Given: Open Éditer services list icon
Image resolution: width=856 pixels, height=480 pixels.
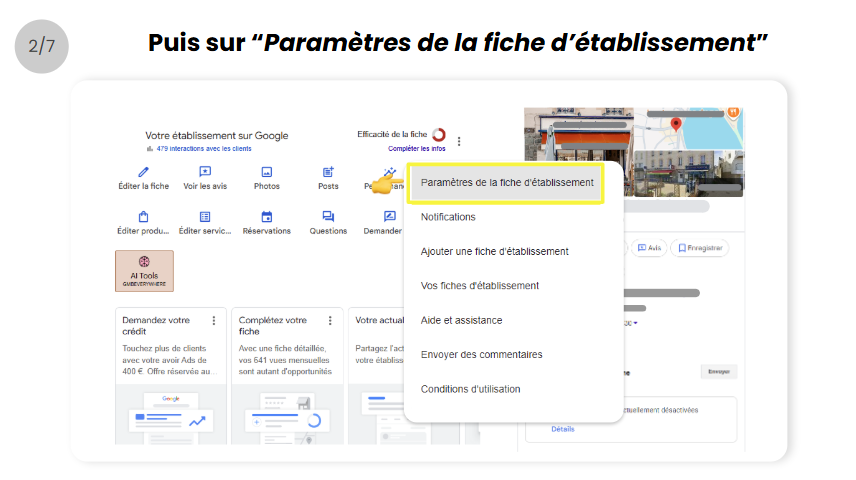Looking at the screenshot, I should (204, 216).
